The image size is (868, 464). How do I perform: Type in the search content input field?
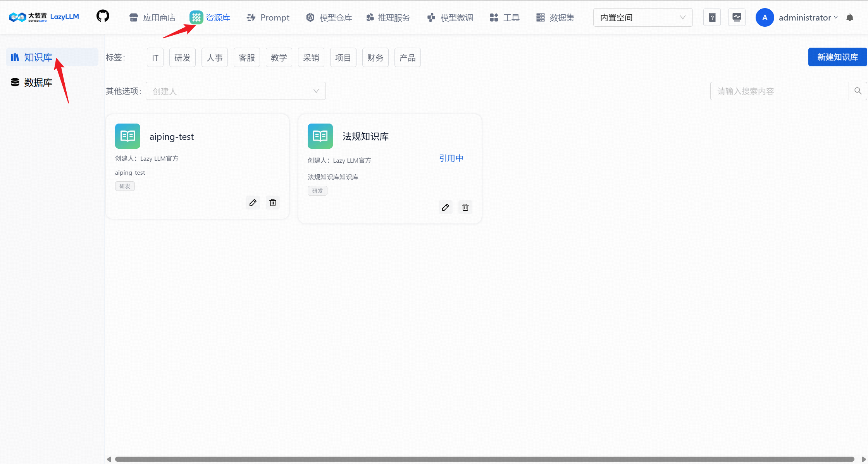pos(779,91)
